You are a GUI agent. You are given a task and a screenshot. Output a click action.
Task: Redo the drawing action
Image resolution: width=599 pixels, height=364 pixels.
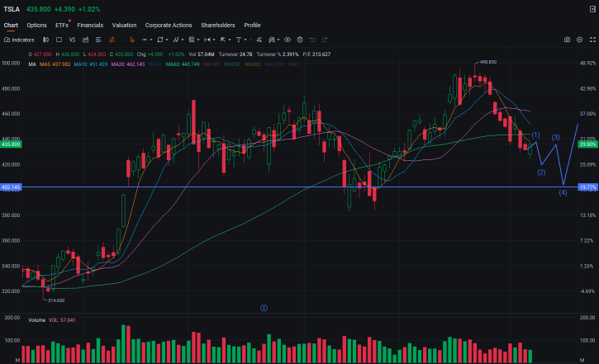click(325, 40)
